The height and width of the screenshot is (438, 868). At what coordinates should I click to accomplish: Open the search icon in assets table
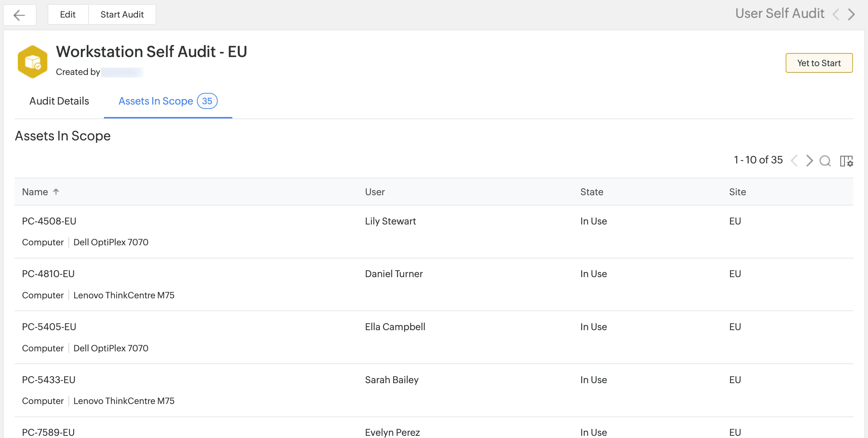825,161
